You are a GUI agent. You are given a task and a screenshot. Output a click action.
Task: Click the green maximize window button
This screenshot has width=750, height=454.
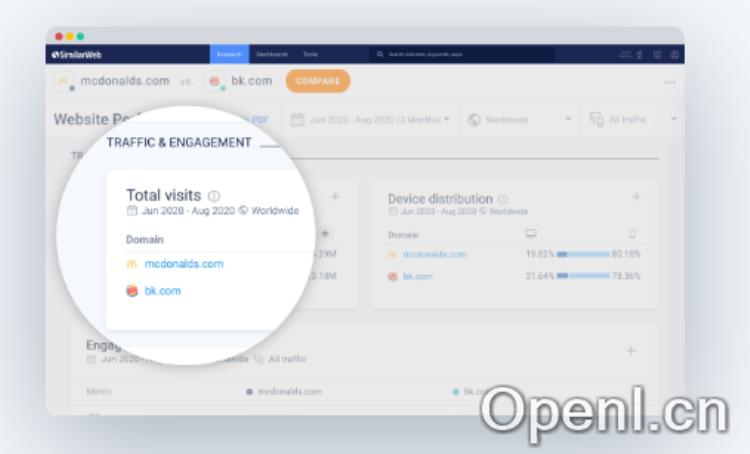point(80,36)
